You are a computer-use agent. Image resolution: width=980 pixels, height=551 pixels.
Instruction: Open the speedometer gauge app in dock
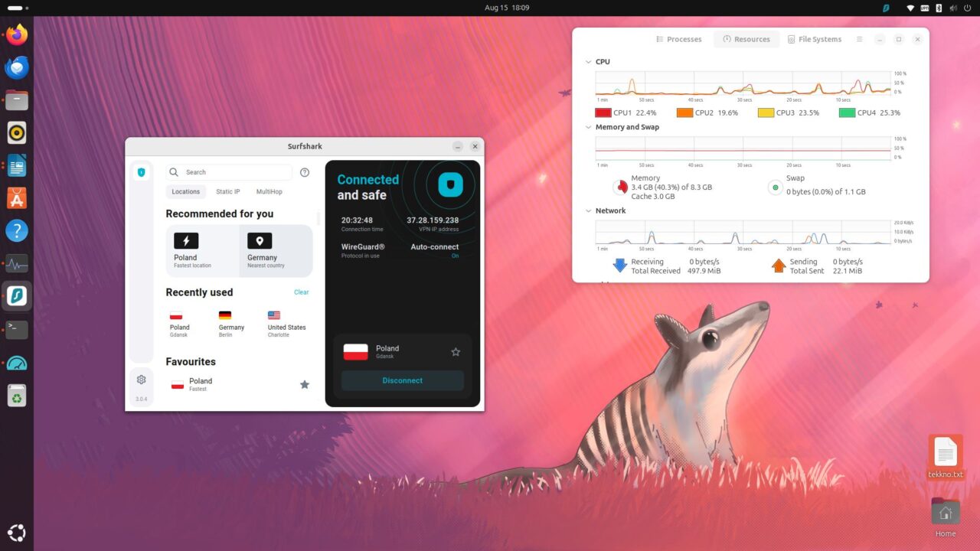point(17,362)
